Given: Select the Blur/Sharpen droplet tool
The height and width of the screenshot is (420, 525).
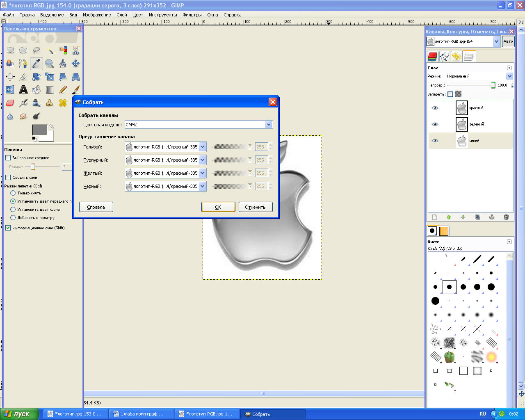Looking at the screenshot, I should tap(10, 116).
